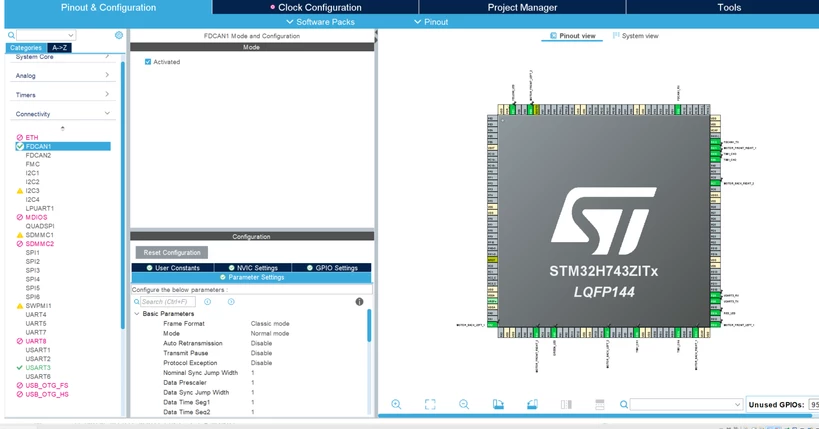Open the User Constants tab
Image resolution: width=819 pixels, height=429 pixels.
click(x=173, y=268)
